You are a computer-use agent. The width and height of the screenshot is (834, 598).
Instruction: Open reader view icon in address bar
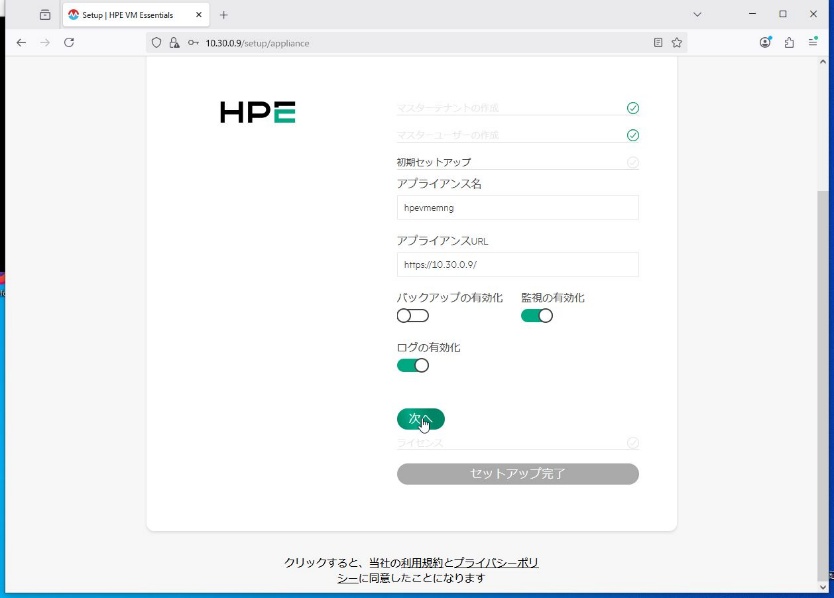(x=657, y=43)
